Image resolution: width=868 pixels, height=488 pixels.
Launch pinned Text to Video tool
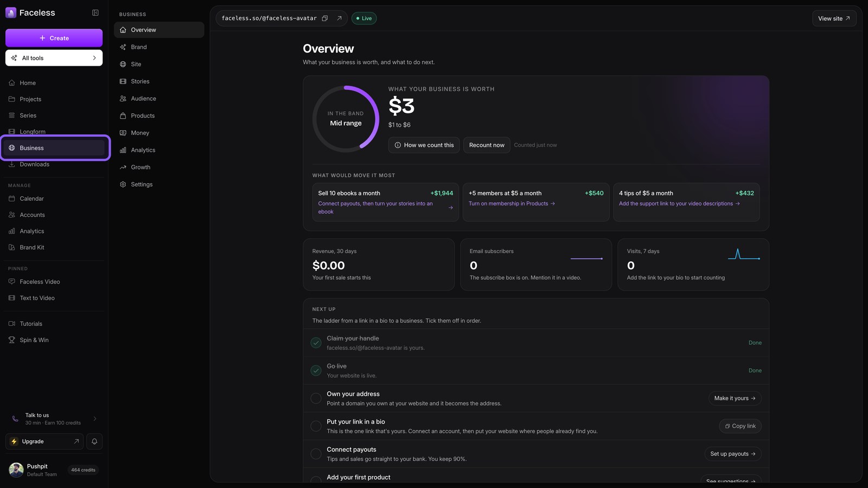54,298
